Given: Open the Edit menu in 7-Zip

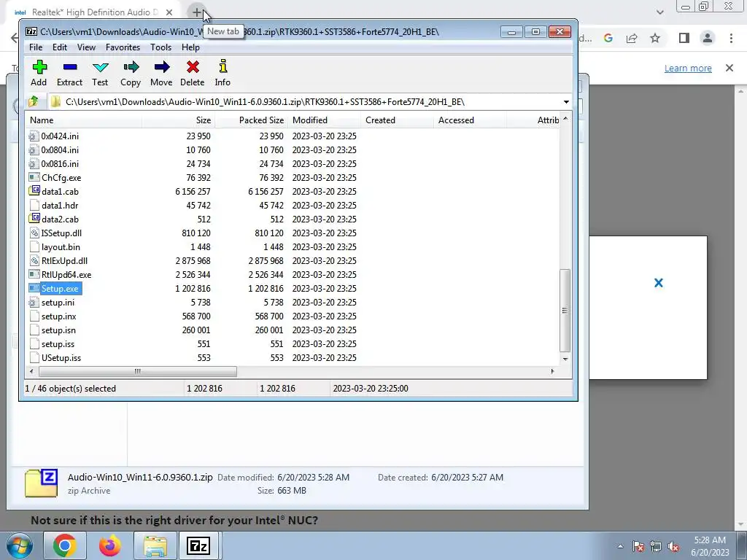Looking at the screenshot, I should 60,47.
